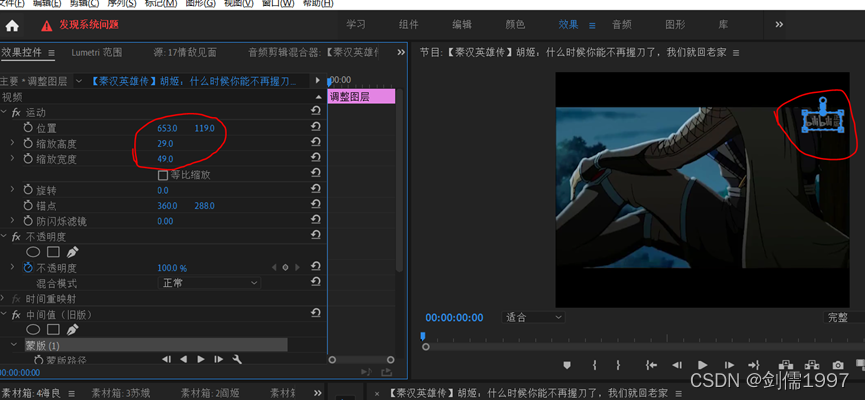
Task: Reset the 运动 effect
Action: [316, 112]
